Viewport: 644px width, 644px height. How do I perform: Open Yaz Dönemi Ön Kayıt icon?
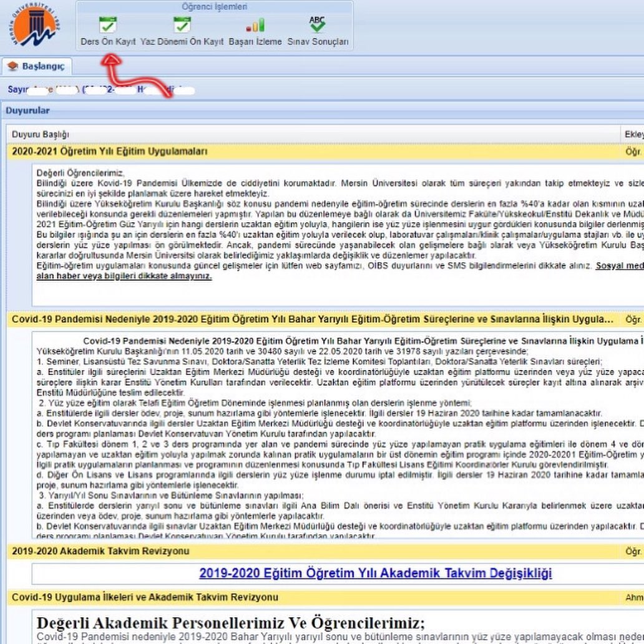[x=182, y=24]
